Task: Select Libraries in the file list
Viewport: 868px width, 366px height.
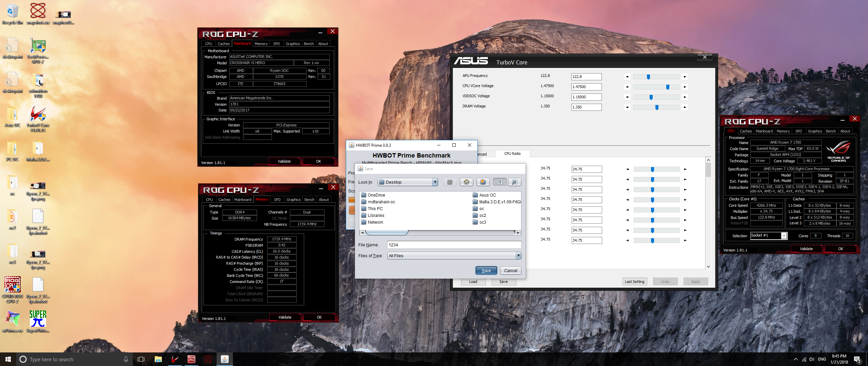Action: pyautogui.click(x=373, y=215)
